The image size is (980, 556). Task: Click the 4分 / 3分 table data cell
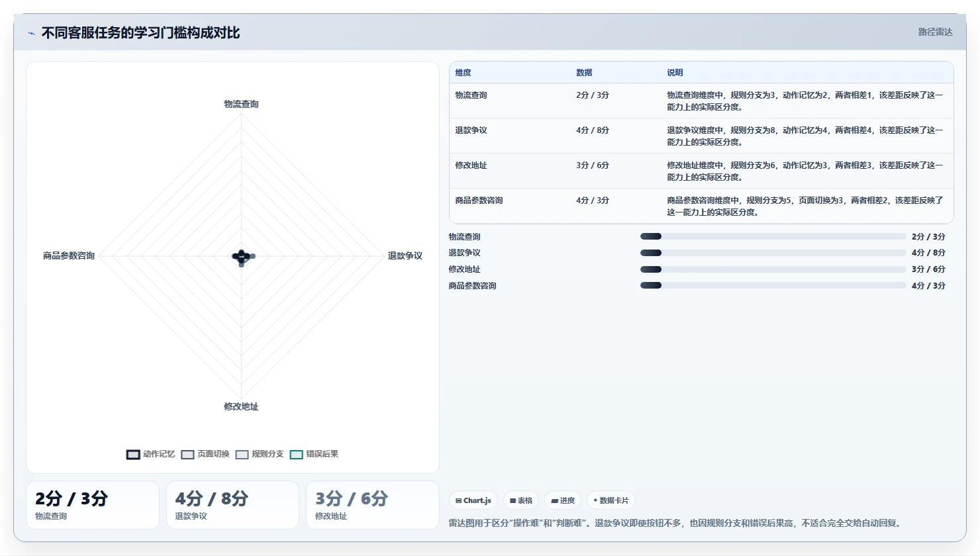(593, 201)
